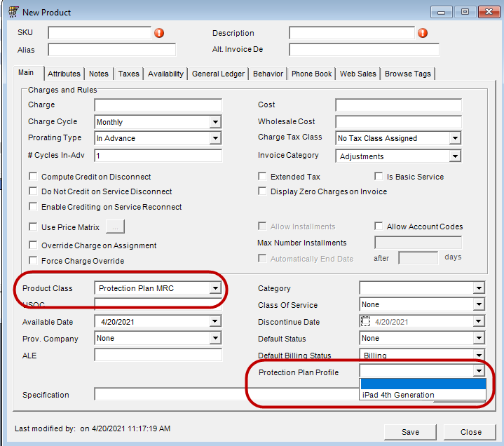The width and height of the screenshot is (504, 446).
Task: Go to the Web Sales tab
Action: [357, 74]
